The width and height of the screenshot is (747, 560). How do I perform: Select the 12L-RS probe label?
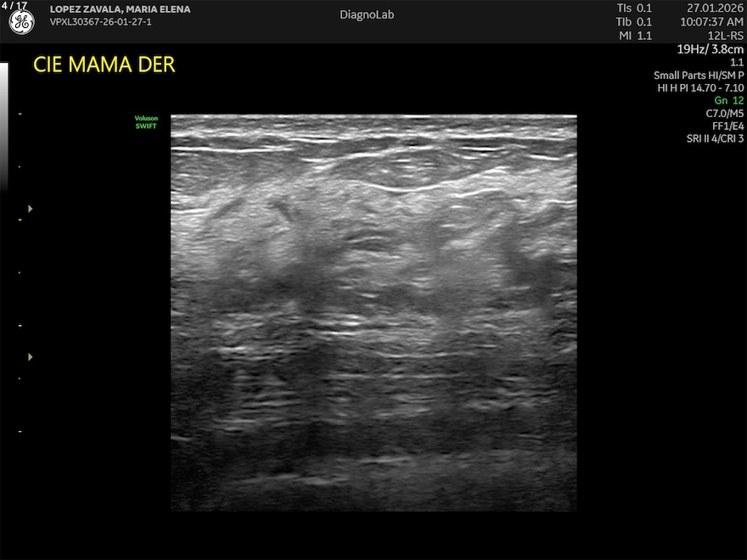[726, 36]
